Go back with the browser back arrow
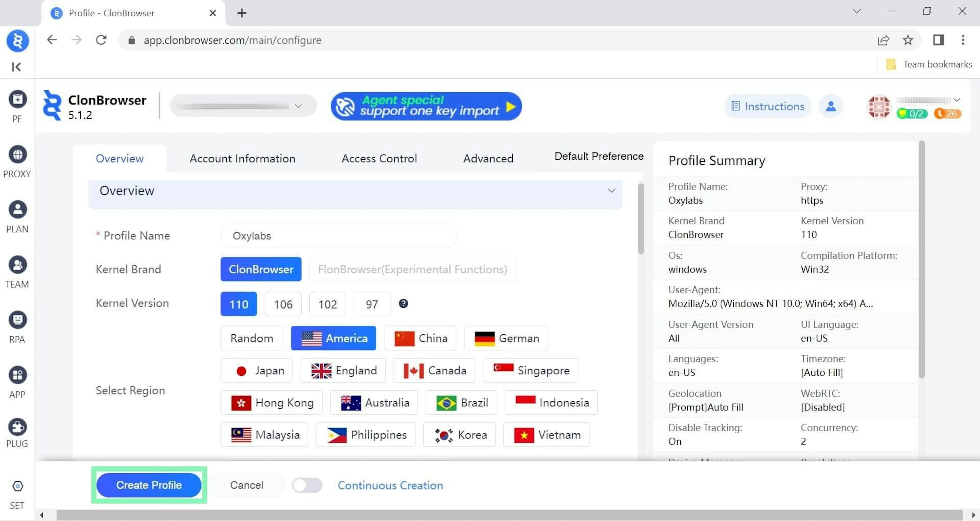Image resolution: width=980 pixels, height=521 pixels. (52, 40)
